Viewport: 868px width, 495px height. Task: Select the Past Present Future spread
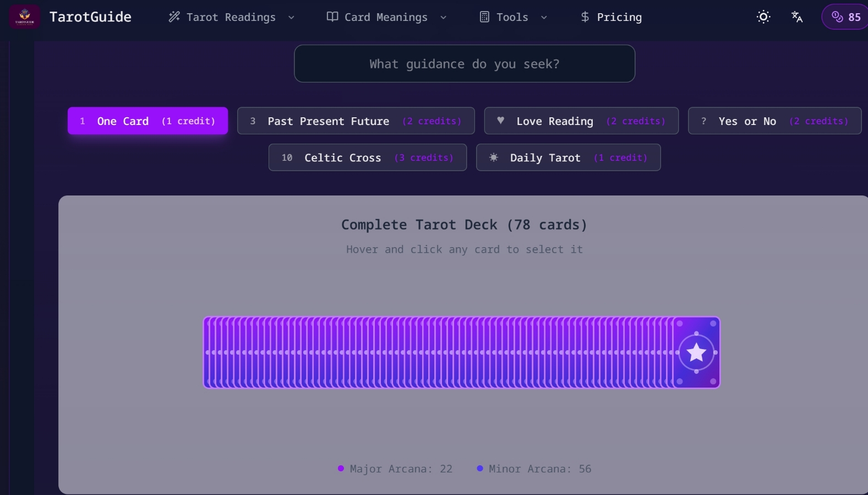tap(356, 121)
